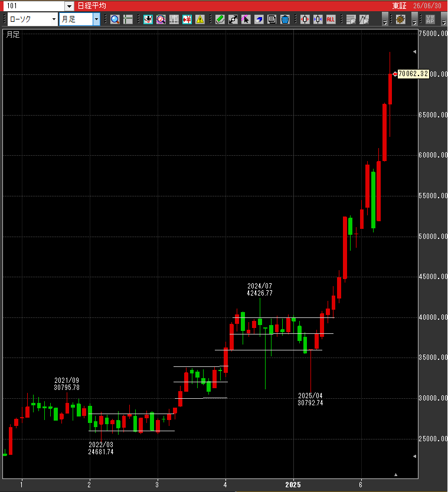Click the diagonal line F flag icon

(364, 19)
